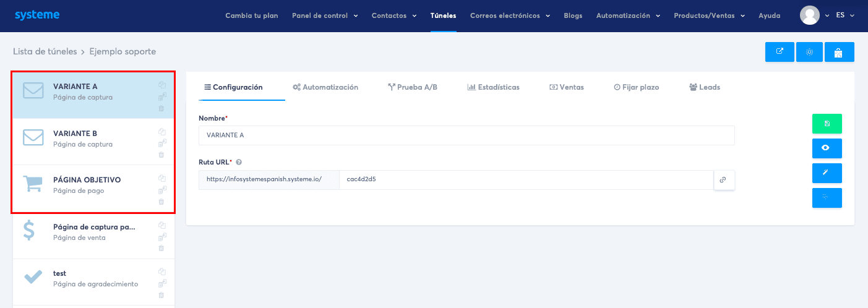Open funnel in new window via external-link button
This screenshot has height=308, width=868.
pos(780,52)
